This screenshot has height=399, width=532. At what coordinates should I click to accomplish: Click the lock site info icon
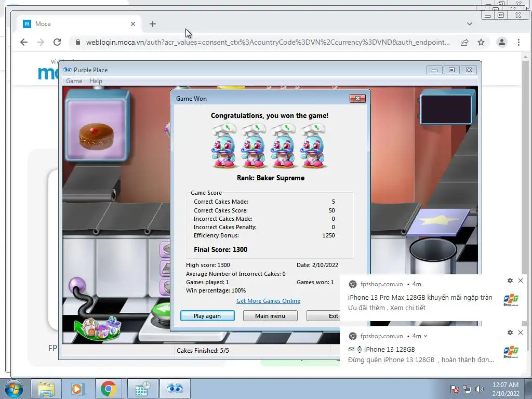[x=78, y=42]
